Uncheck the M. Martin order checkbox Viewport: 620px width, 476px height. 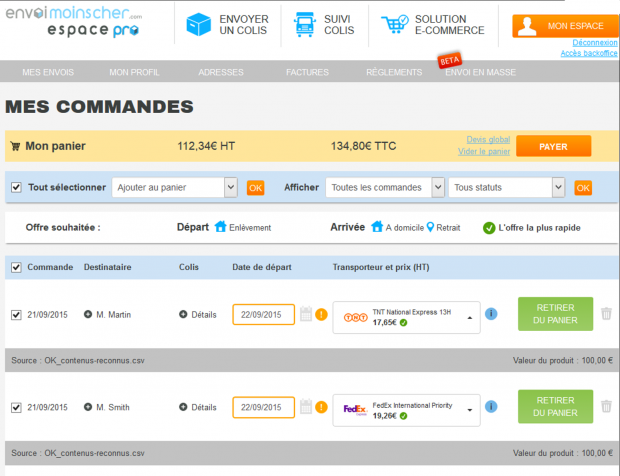click(x=16, y=315)
